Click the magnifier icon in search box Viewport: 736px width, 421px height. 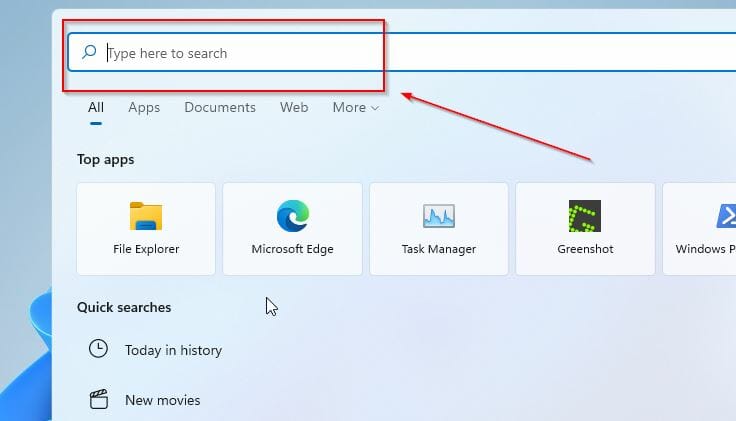(x=89, y=52)
